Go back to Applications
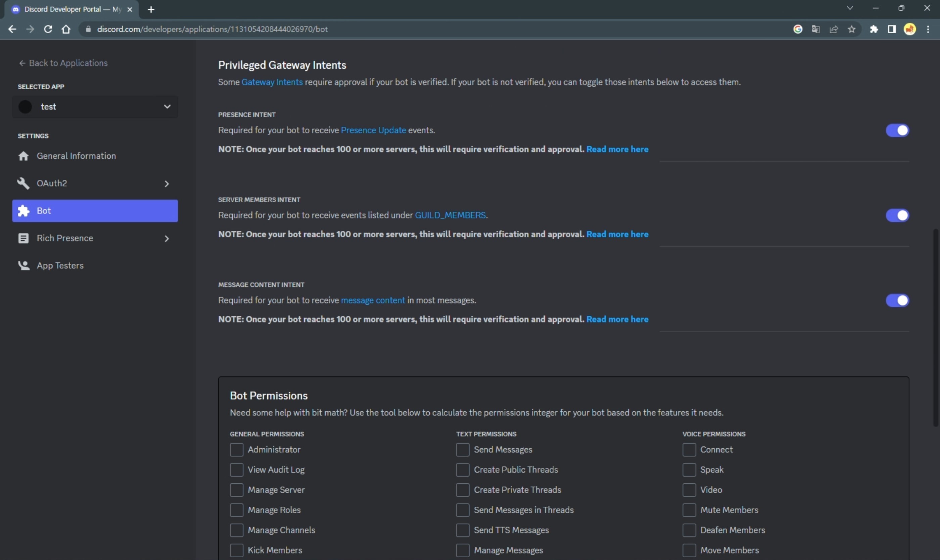940x560 pixels. click(63, 63)
